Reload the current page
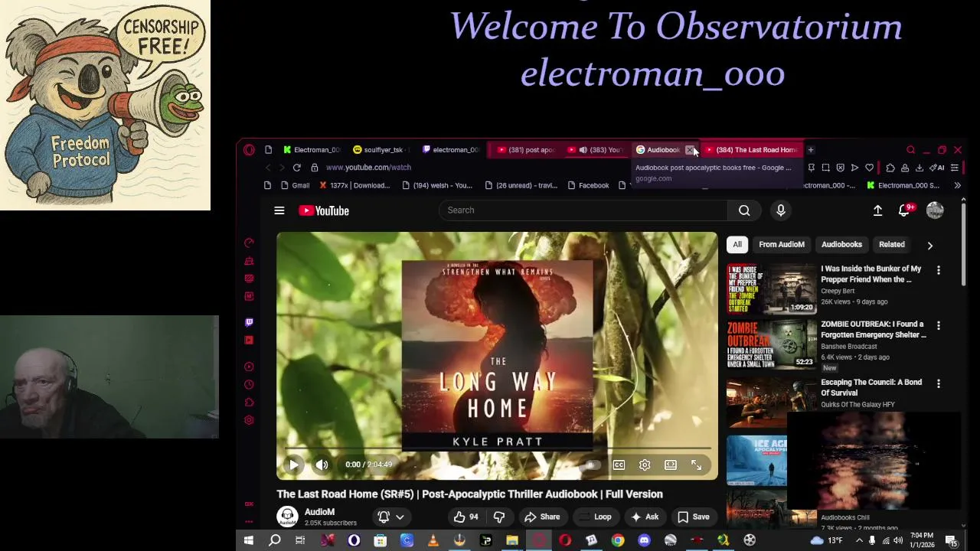 tap(296, 168)
